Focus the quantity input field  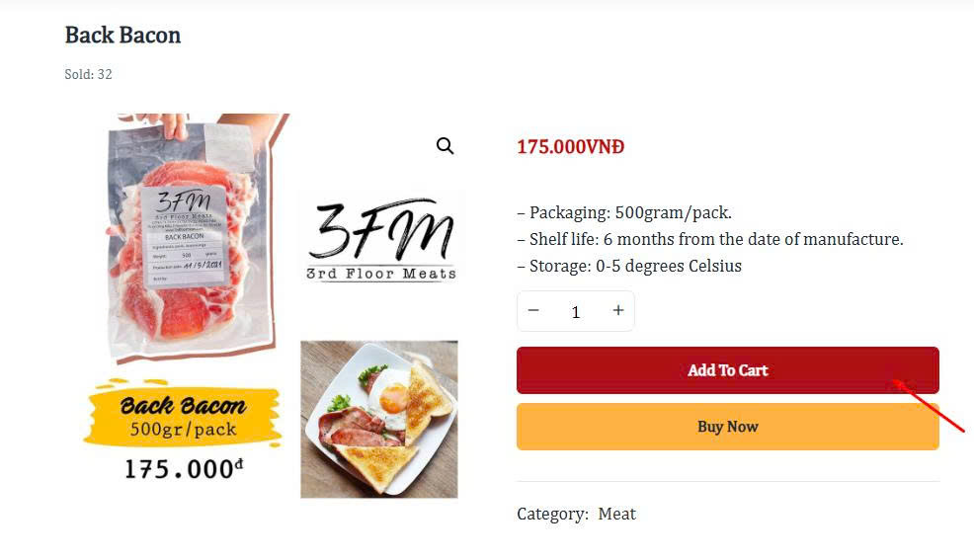click(x=576, y=312)
